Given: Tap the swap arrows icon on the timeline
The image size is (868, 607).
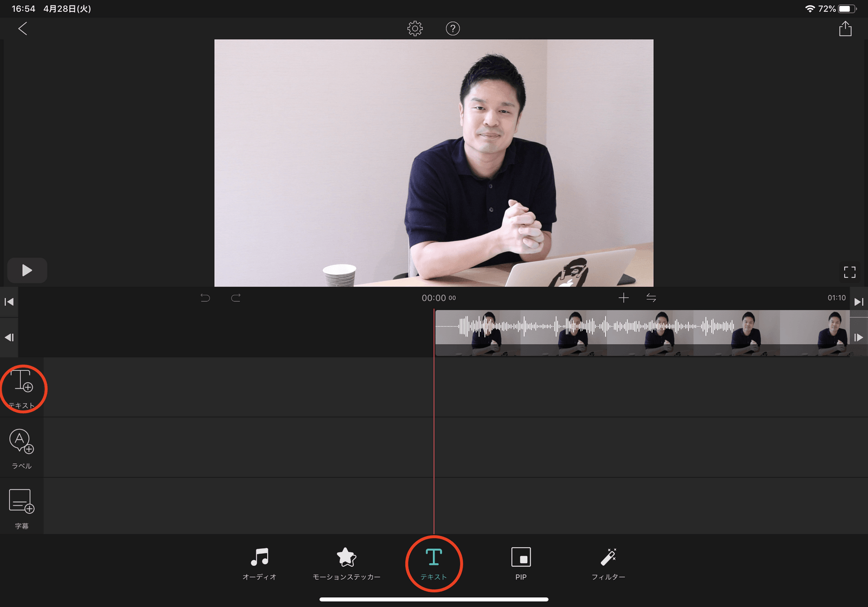Looking at the screenshot, I should point(651,298).
